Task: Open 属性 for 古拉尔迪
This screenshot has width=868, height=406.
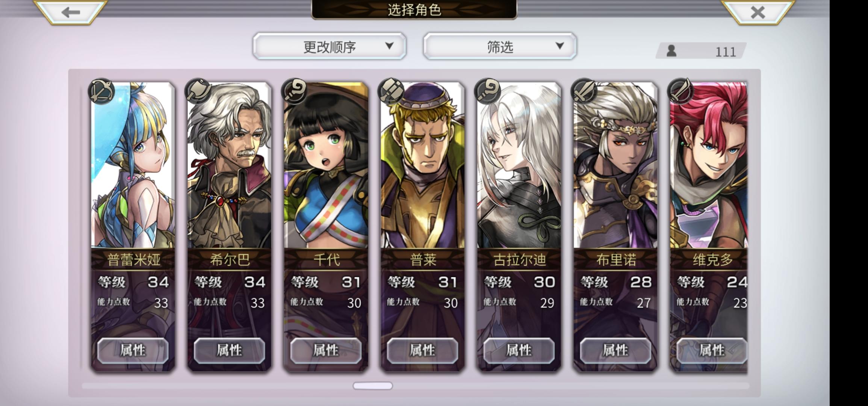Action: point(519,350)
